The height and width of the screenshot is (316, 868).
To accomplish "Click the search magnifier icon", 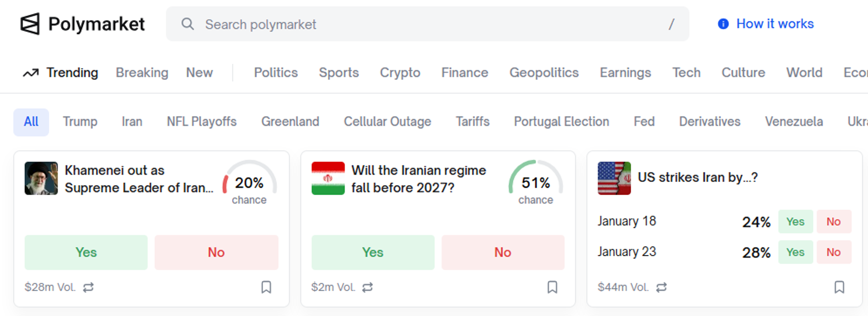I will click(x=188, y=24).
